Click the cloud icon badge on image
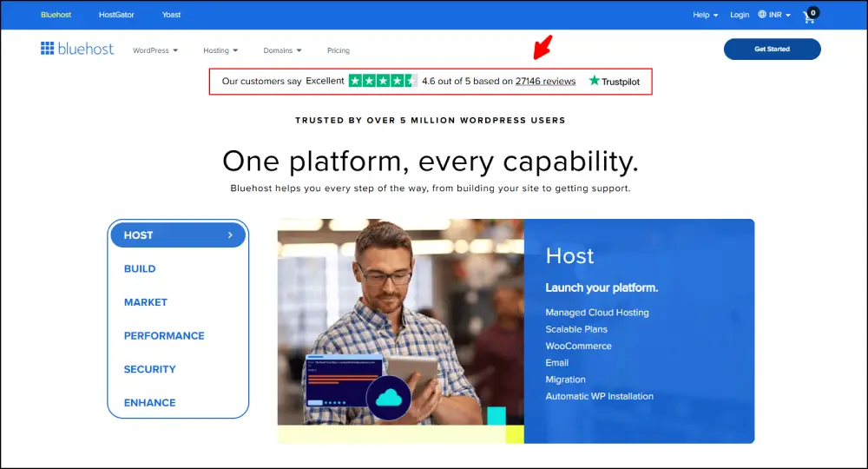This screenshot has height=469, width=868. (389, 398)
